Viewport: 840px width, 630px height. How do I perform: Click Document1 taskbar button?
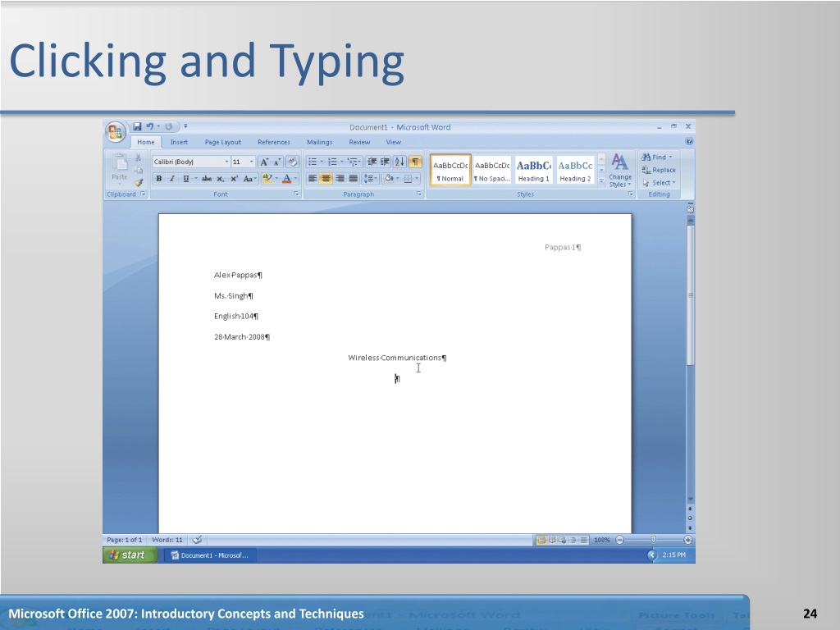[211, 555]
